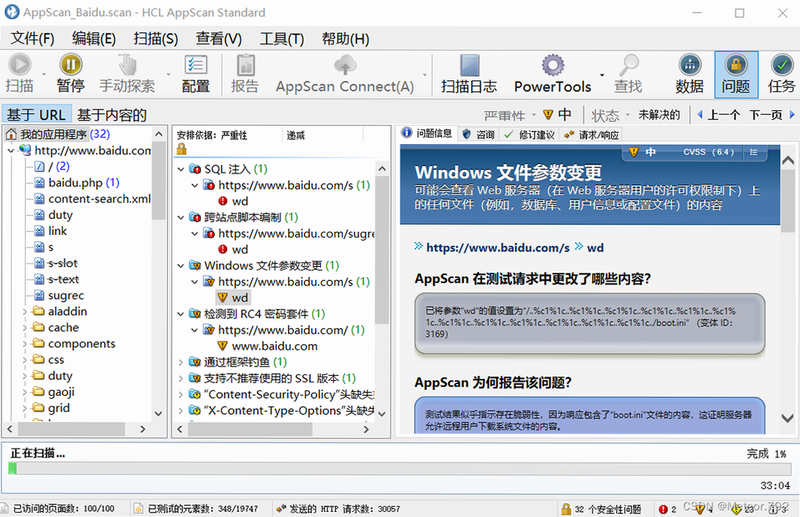Click the Find (查找) magnifier icon
Image resolution: width=800 pixels, height=517 pixels.
pos(629,65)
